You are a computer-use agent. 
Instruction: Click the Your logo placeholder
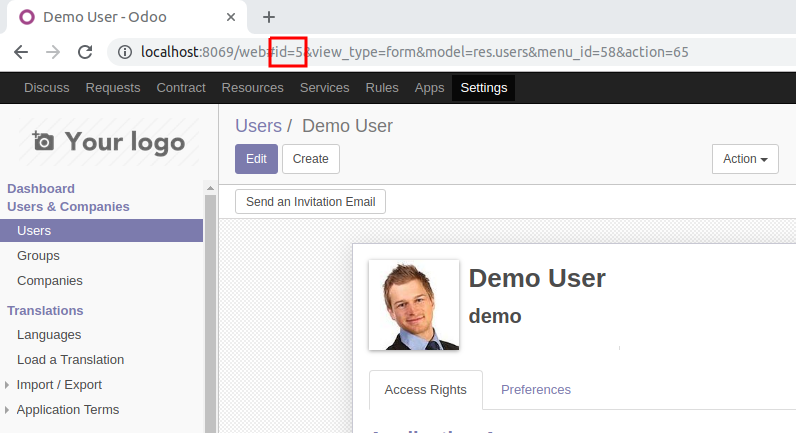tap(109, 142)
